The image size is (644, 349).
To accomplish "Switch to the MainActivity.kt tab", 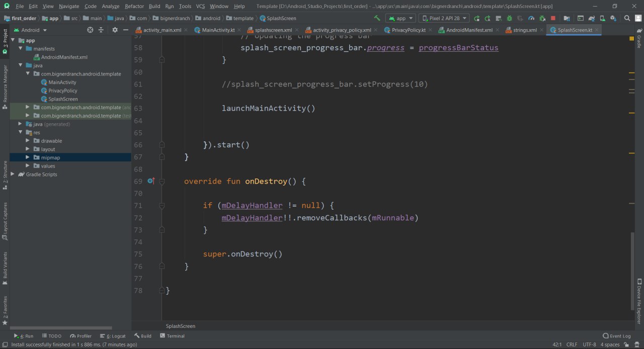I will tap(218, 30).
